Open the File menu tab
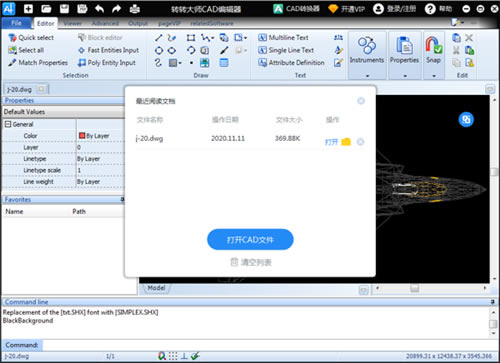Viewport: 500px width, 363px height. [16, 23]
